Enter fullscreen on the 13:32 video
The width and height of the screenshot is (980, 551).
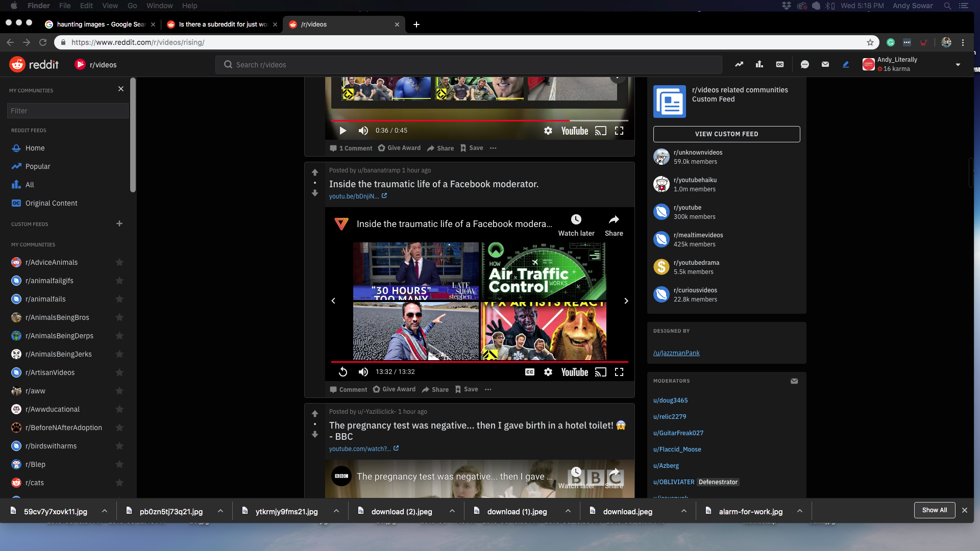(x=619, y=372)
